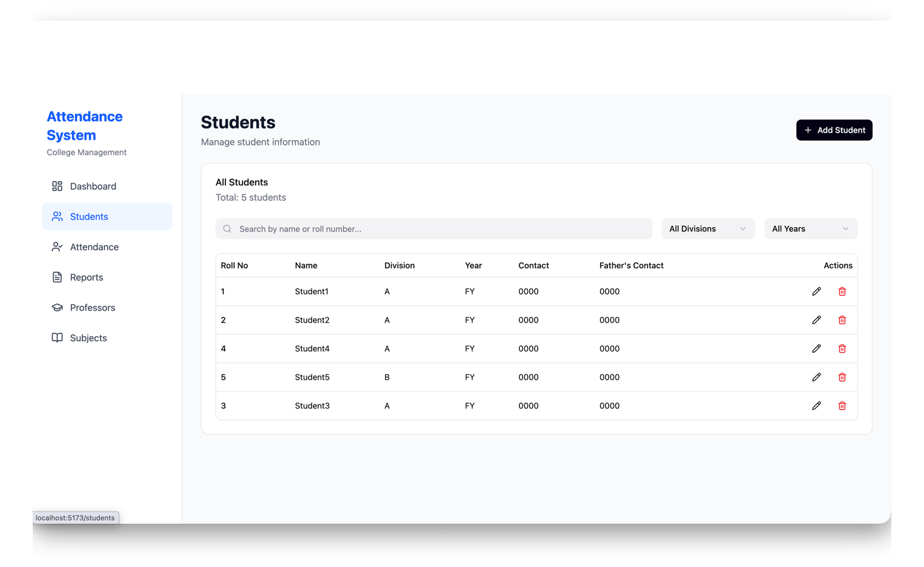Expand the All Years filter dropdown
Image resolution: width=924 pixels, height=567 pixels.
click(811, 229)
